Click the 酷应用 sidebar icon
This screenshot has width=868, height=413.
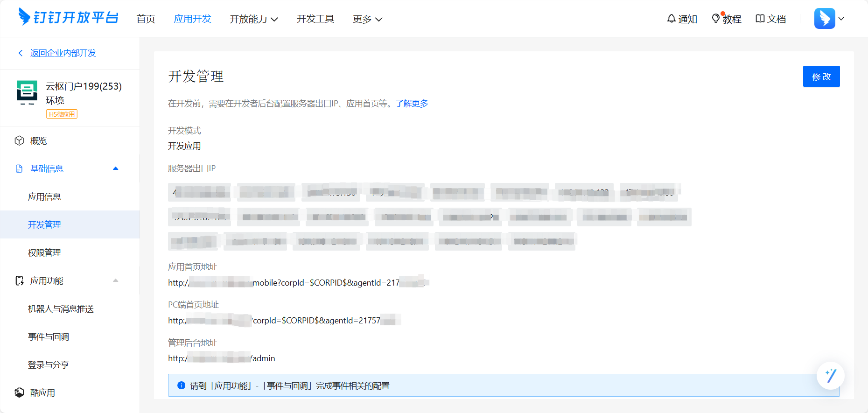[x=19, y=392]
